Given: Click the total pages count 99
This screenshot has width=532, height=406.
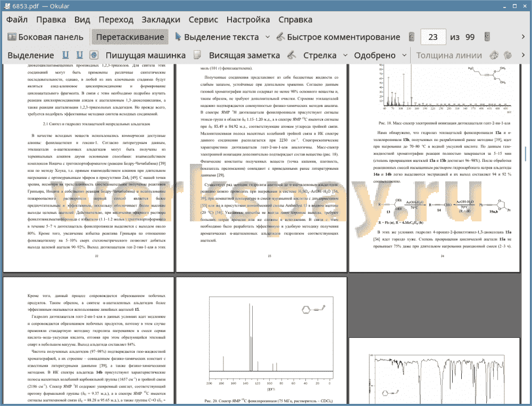Looking at the screenshot, I should coord(470,37).
